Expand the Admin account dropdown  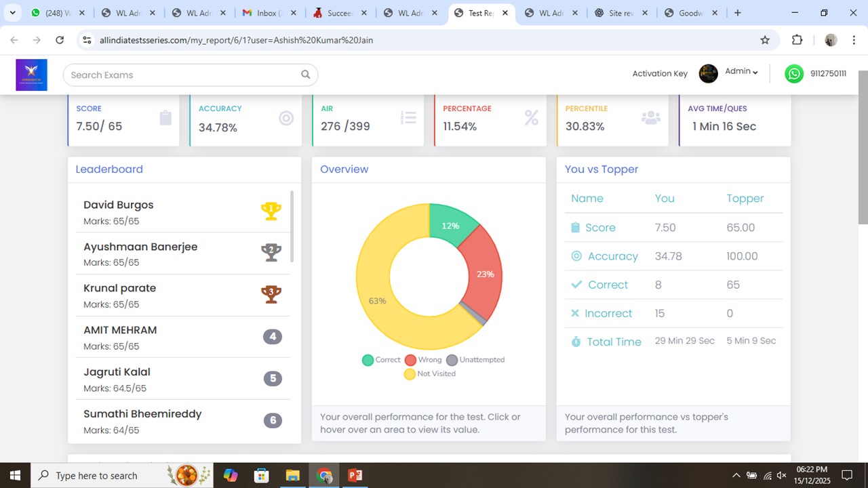(x=741, y=72)
